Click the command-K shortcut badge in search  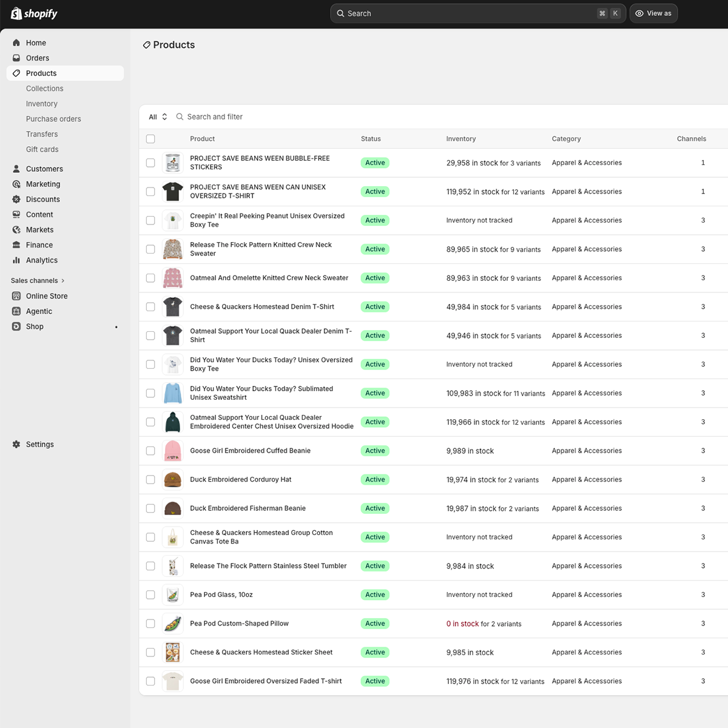(608, 13)
